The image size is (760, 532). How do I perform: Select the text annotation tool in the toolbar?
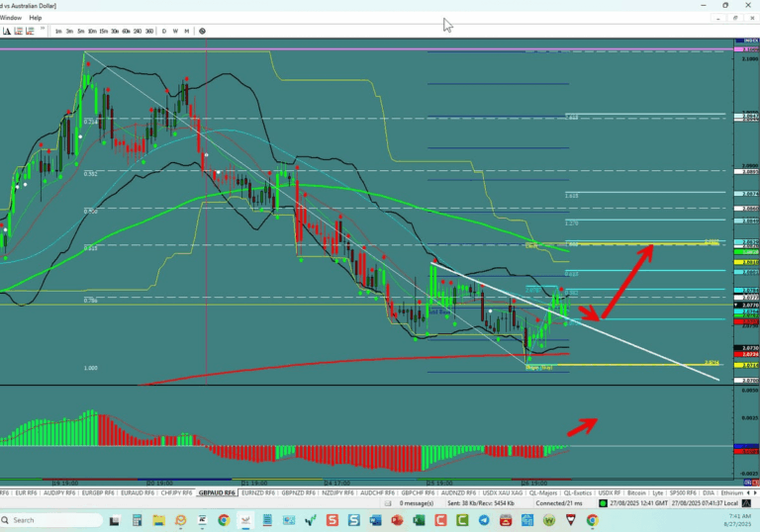7,31
